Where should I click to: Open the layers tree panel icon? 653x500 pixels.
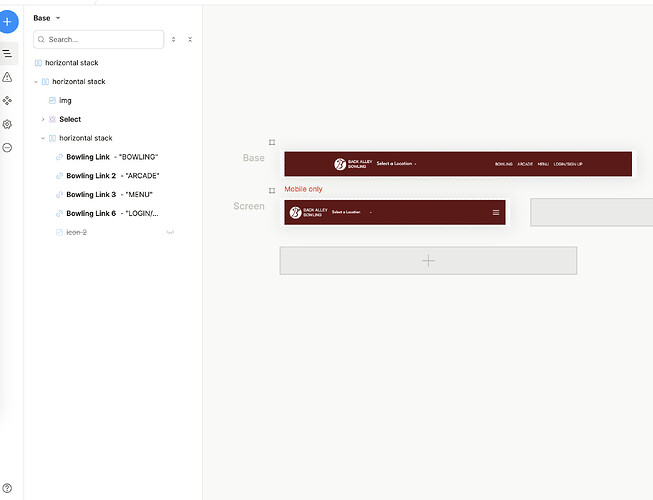[8, 53]
